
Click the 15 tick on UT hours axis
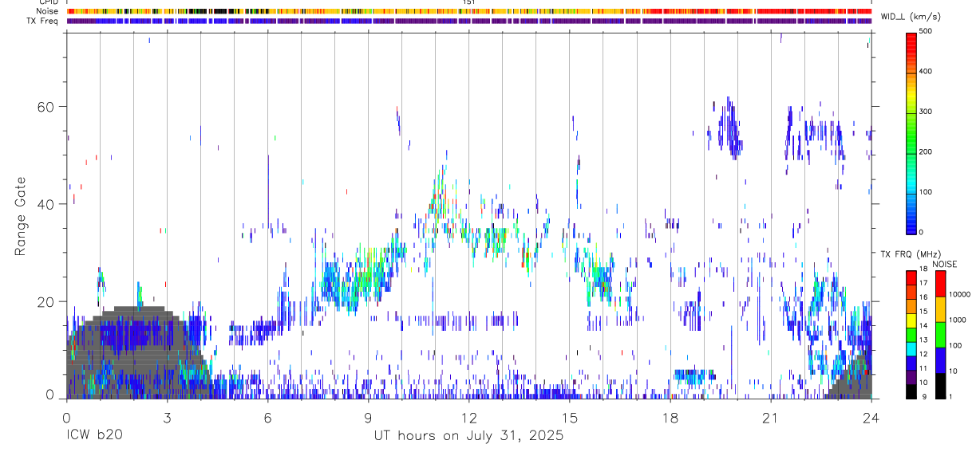569,417
